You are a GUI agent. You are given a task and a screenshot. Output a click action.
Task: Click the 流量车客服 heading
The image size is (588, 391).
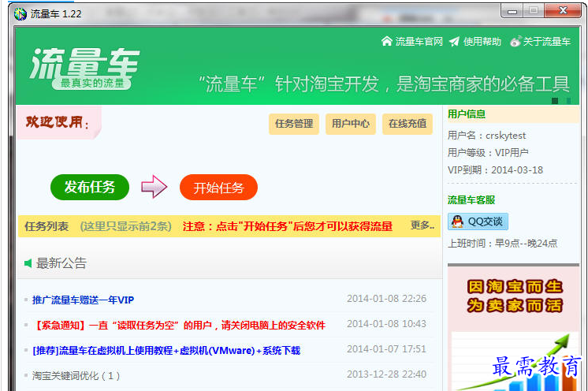pos(471,199)
